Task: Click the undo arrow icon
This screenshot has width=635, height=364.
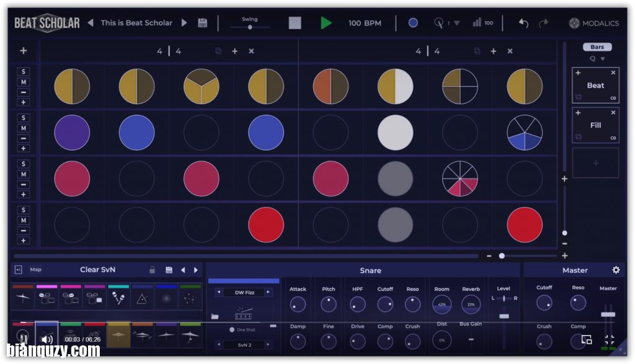Action: (523, 23)
